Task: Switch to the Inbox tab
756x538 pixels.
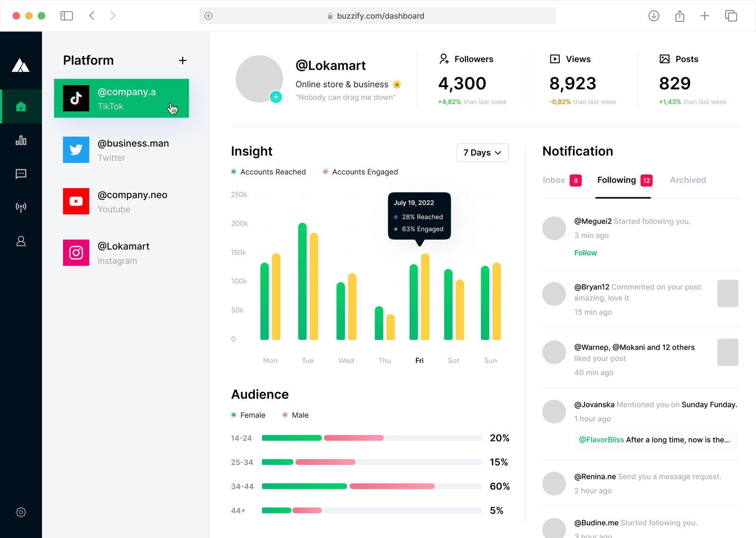Action: (x=554, y=180)
